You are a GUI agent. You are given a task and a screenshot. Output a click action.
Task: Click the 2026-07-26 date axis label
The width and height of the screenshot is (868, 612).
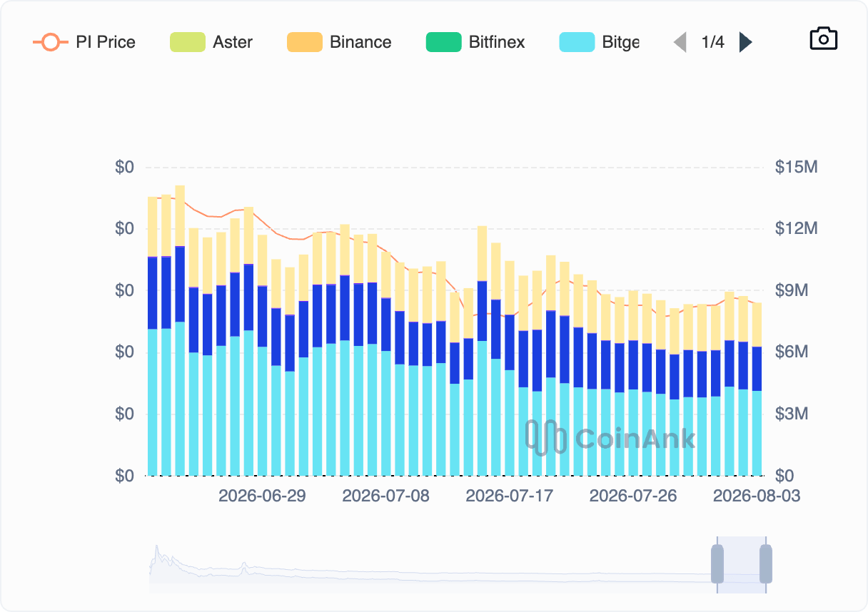coord(633,496)
